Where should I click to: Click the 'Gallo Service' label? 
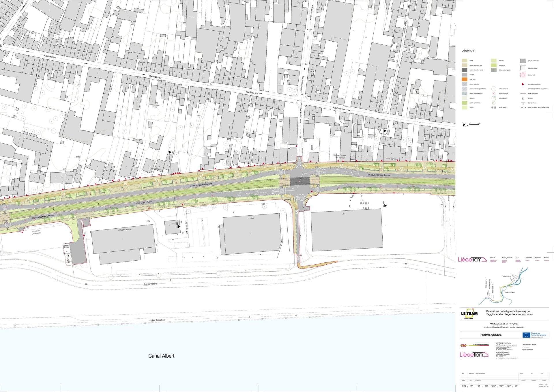tap(391, 159)
